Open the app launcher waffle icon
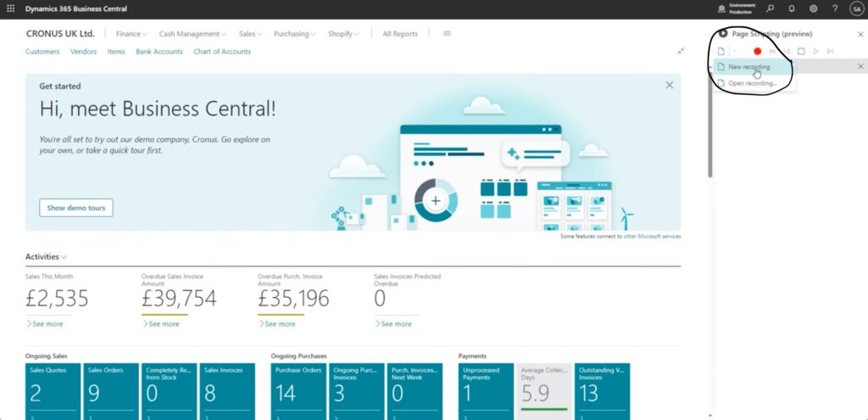Image resolution: width=868 pixels, height=420 pixels. [x=10, y=8]
